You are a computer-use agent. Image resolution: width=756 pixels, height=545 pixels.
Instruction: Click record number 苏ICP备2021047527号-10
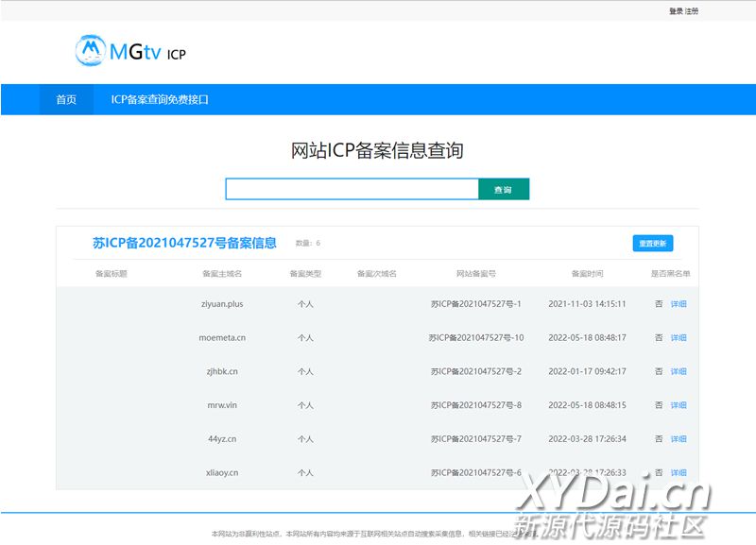[476, 338]
